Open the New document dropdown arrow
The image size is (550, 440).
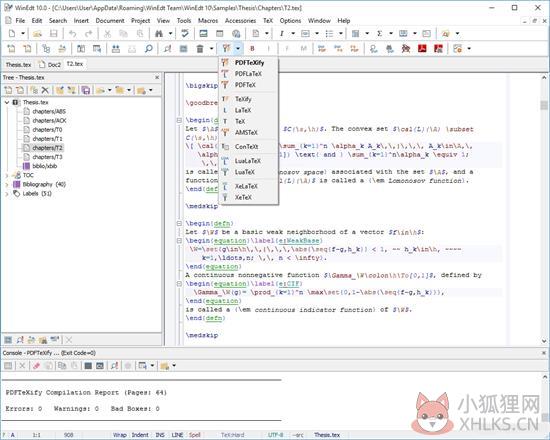23,34
